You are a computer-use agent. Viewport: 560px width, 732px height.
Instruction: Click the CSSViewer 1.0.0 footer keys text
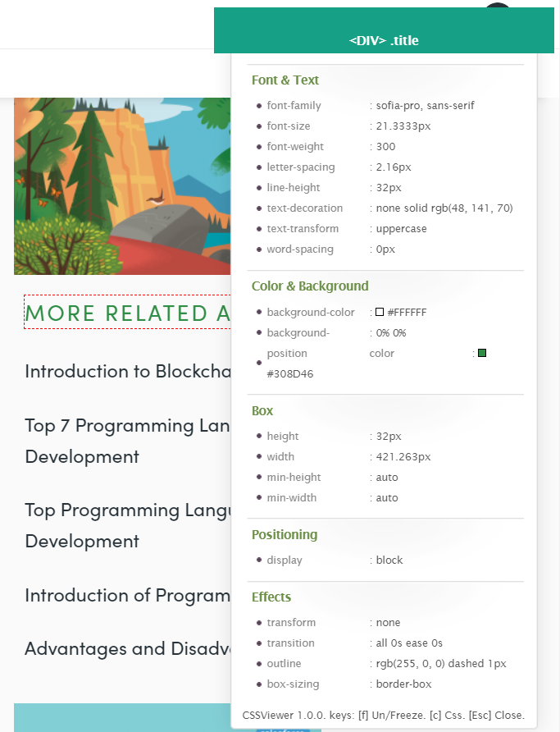click(x=383, y=715)
